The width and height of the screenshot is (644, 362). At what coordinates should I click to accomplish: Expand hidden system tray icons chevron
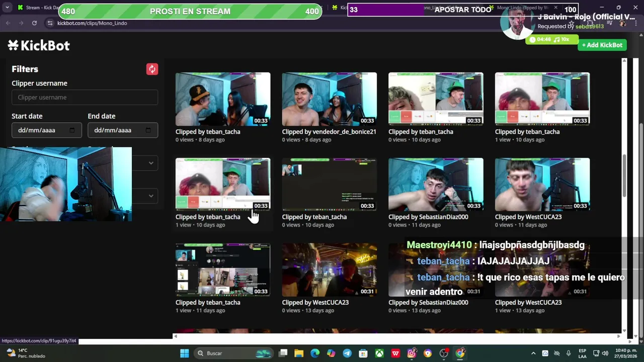pyautogui.click(x=533, y=353)
